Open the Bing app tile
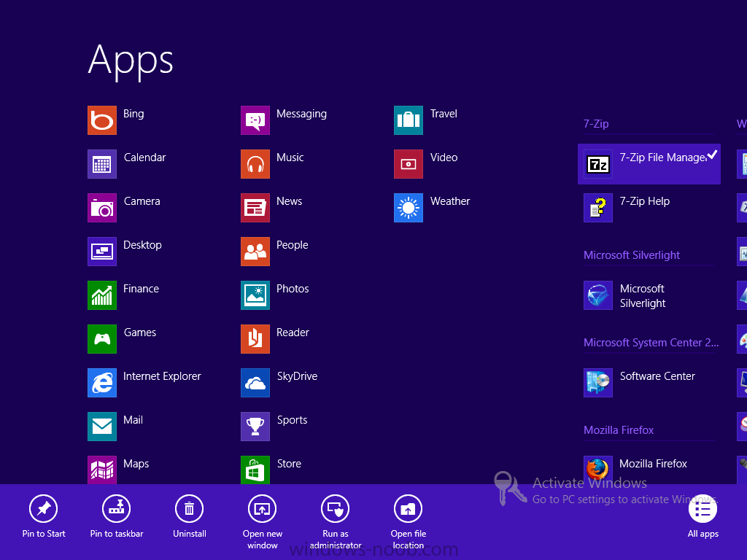Viewport: 747px width, 560px height. tap(102, 120)
